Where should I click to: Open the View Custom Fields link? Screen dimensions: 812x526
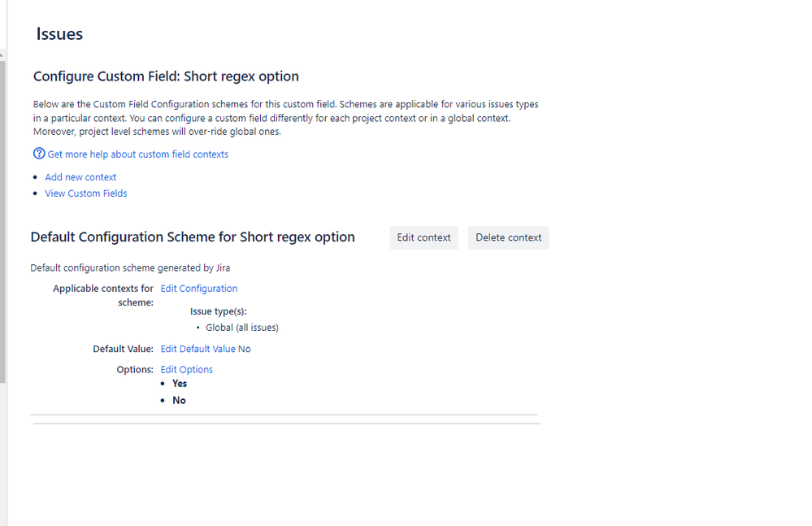coord(85,193)
